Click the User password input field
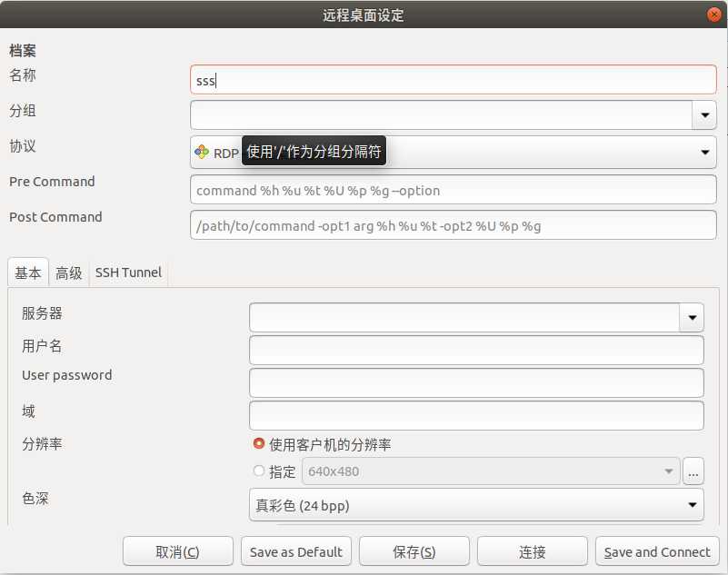Viewport: 728px width, 575px height. (476, 382)
